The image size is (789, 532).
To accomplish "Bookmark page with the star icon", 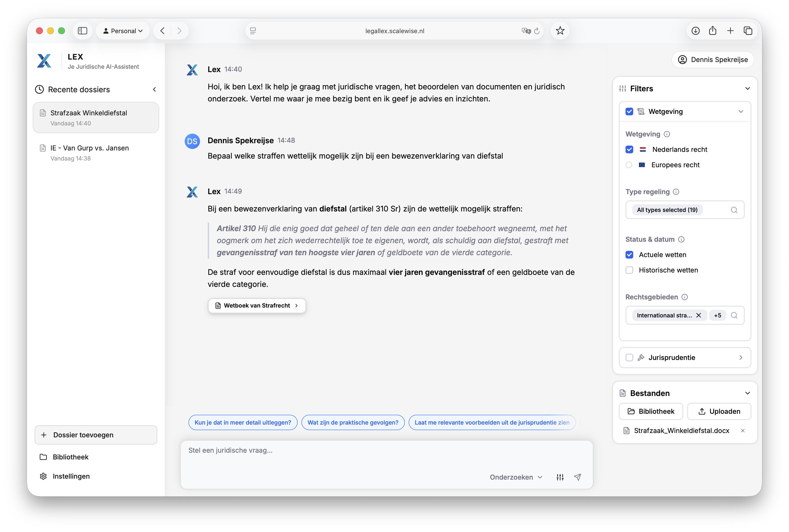I will (560, 31).
